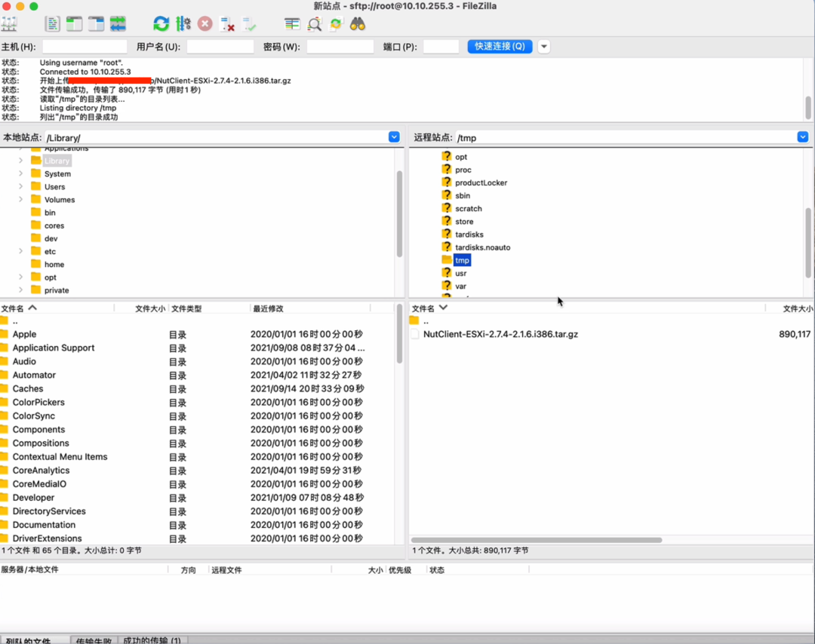Select tmp folder in remote tree
815x644 pixels.
(462, 260)
